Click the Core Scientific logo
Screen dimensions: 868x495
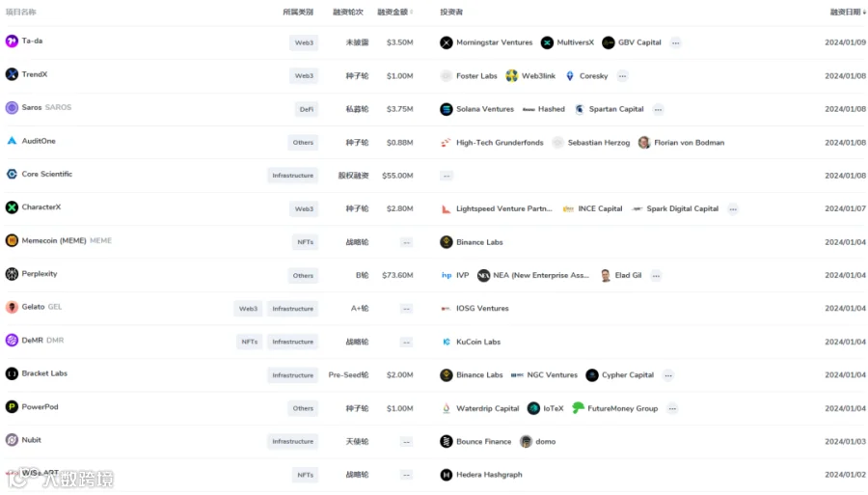pyautogui.click(x=12, y=174)
